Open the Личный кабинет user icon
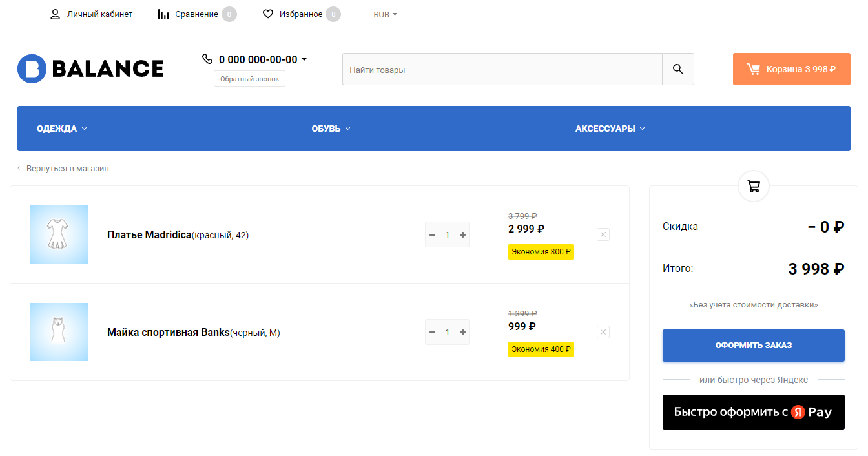 pos(55,14)
